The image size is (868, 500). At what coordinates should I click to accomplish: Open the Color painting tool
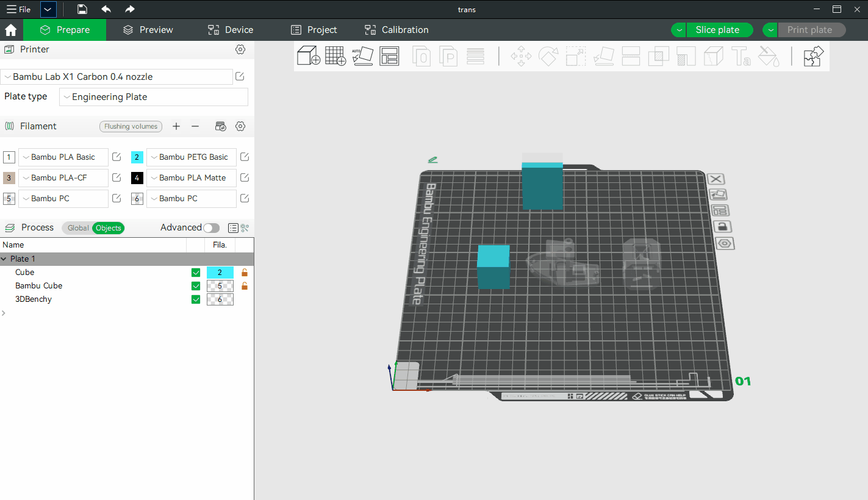click(x=769, y=56)
